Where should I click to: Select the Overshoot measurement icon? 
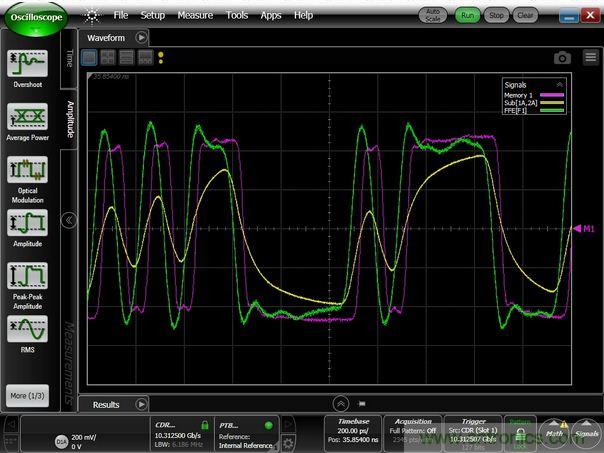pos(28,65)
